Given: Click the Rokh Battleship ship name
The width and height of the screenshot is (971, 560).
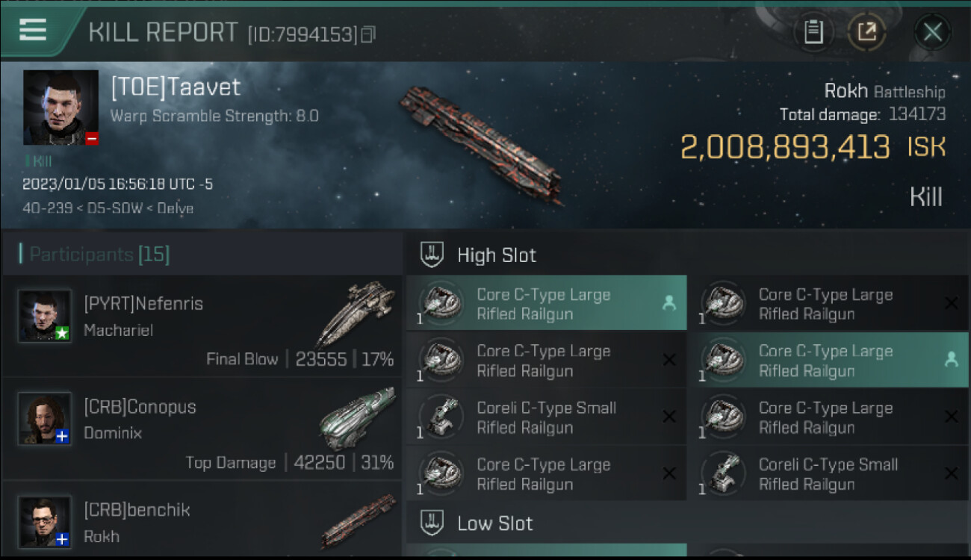Looking at the screenshot, I should [884, 91].
